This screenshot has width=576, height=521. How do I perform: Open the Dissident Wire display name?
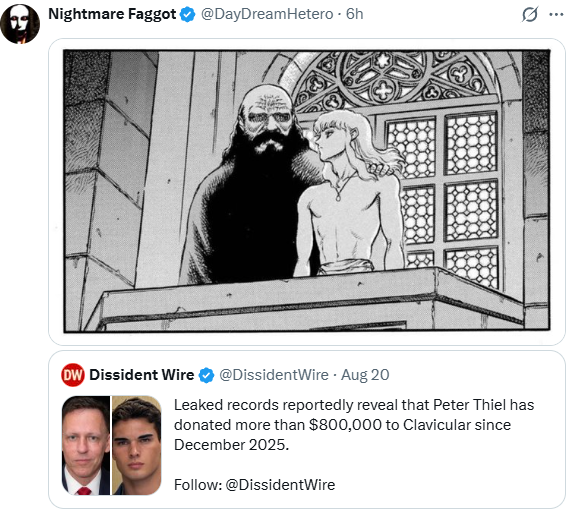click(141, 375)
